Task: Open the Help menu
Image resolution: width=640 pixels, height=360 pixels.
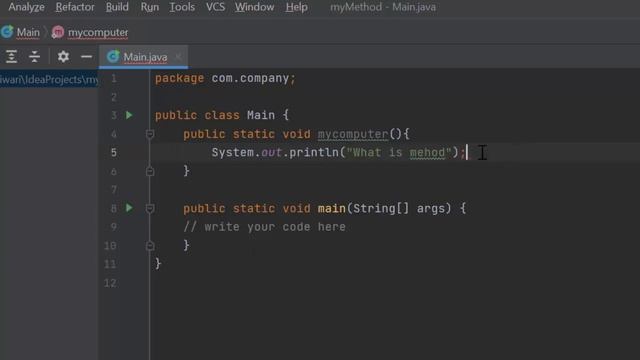Action: [296, 7]
